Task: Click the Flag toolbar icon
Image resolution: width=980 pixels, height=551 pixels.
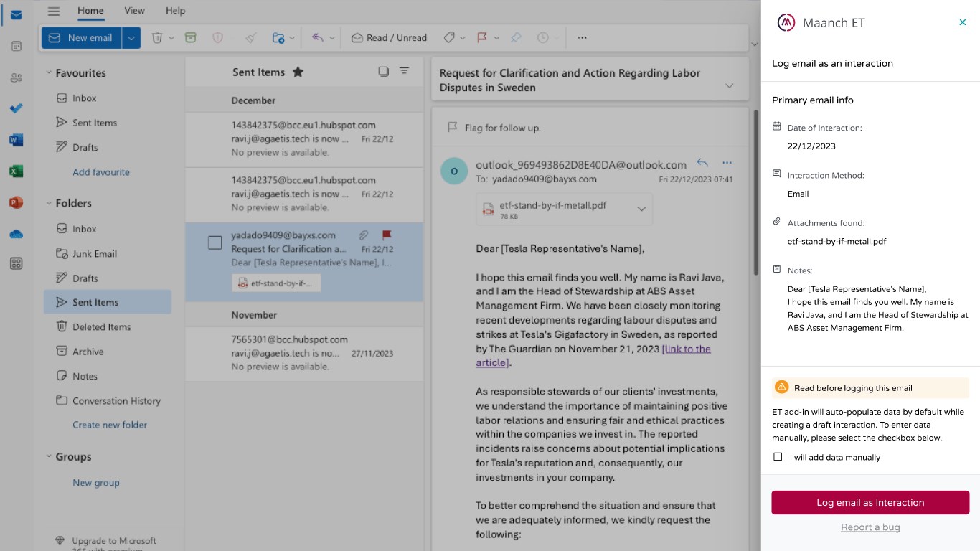Action: (482, 38)
